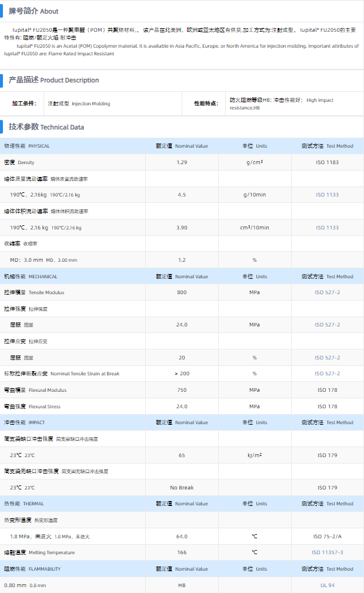Open ISO 178 link for Flexural Stress
The width and height of the screenshot is (364, 593).
pos(328,407)
